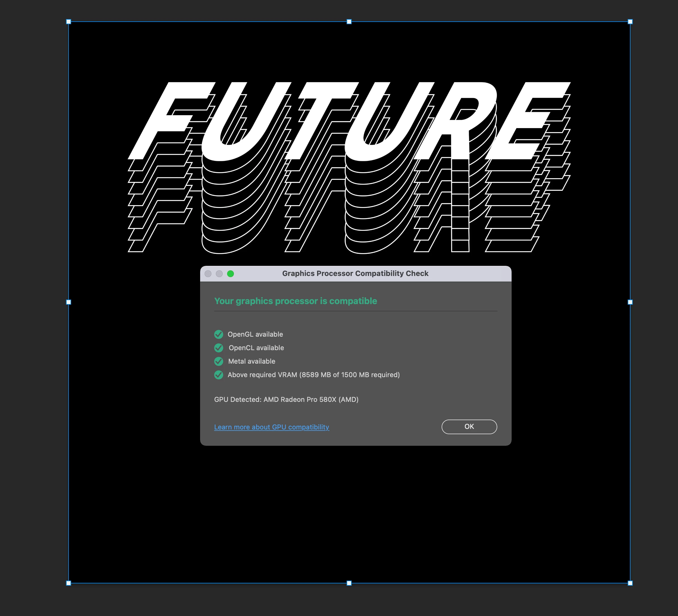Click the Metal available checkmark icon
This screenshot has width=678, height=616.
(x=219, y=361)
